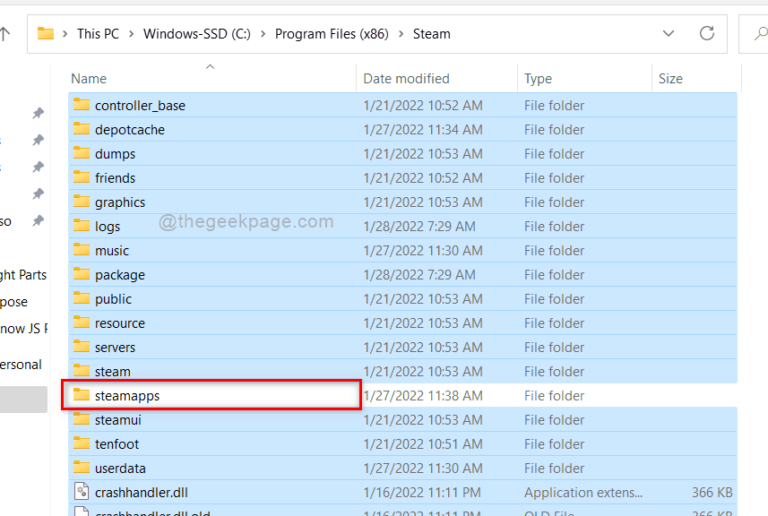The width and height of the screenshot is (768, 516).
Task: Select the steamapps folder icon
Action: [81, 395]
